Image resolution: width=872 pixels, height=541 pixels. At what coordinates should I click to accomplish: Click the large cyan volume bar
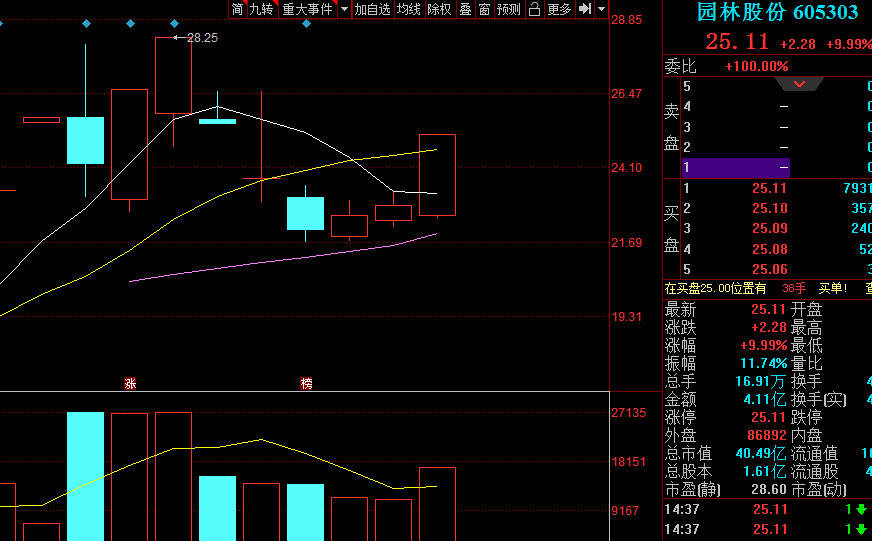click(x=86, y=476)
